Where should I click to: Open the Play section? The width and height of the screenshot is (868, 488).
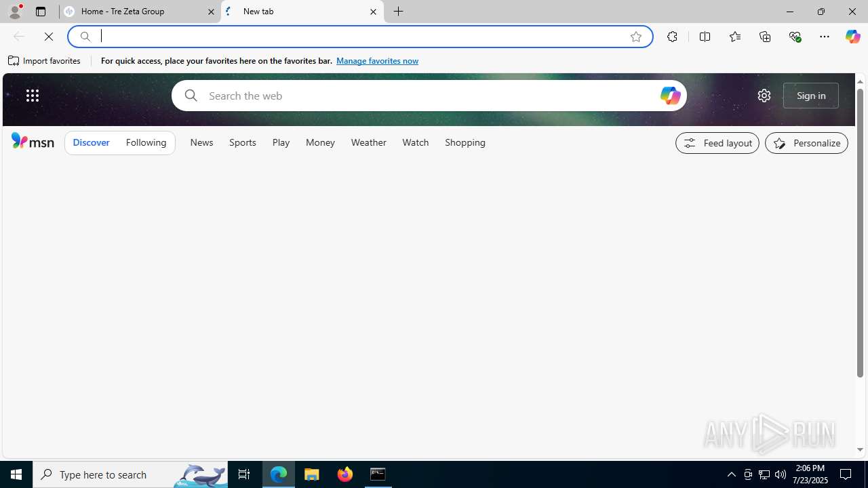(x=281, y=142)
